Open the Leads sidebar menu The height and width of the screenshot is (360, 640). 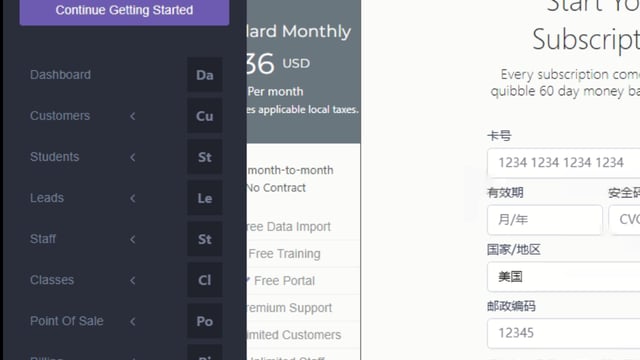(x=47, y=198)
